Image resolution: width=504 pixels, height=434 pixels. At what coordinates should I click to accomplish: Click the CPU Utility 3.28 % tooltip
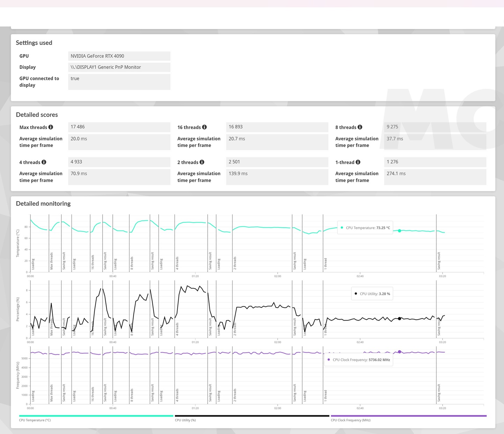[372, 294]
